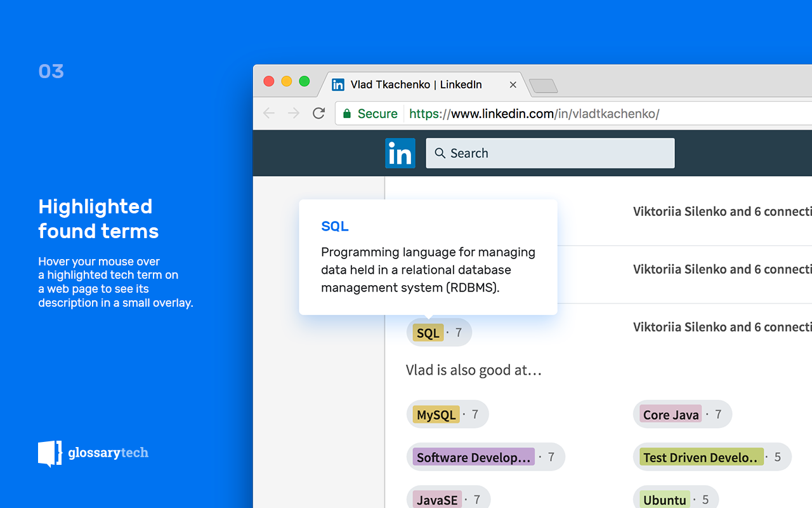The height and width of the screenshot is (508, 812).
Task: Click the glossarytech logo
Action: point(93,453)
